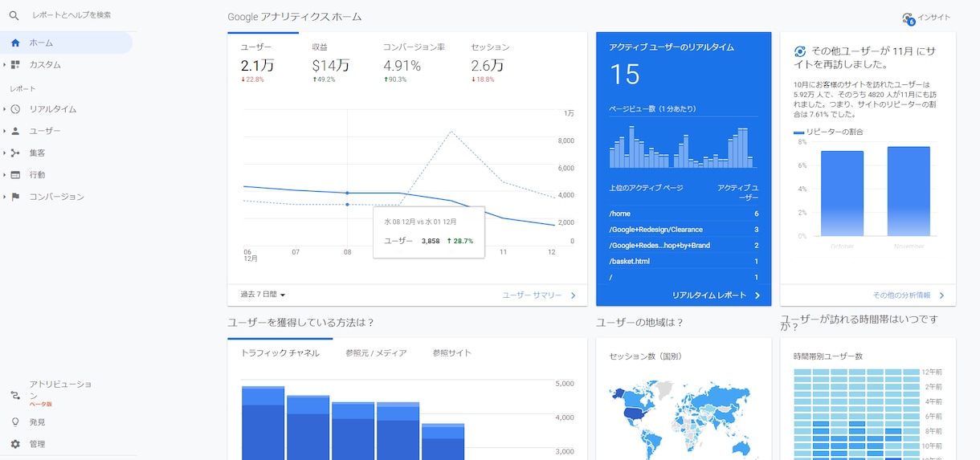Switch to 参照元 / メディア tab
This screenshot has height=460, width=980.
(x=376, y=352)
